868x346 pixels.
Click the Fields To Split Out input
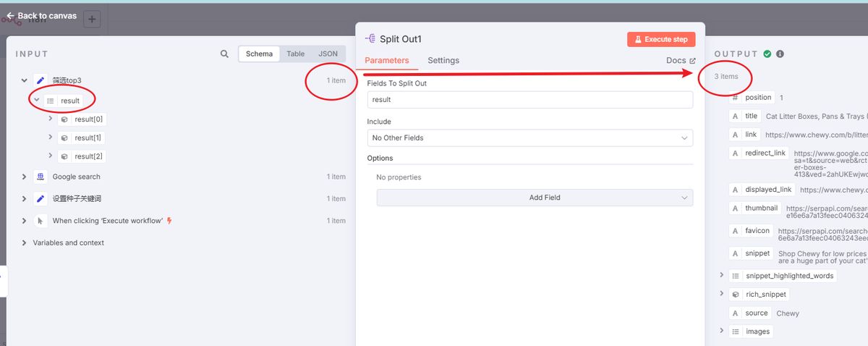click(x=529, y=100)
